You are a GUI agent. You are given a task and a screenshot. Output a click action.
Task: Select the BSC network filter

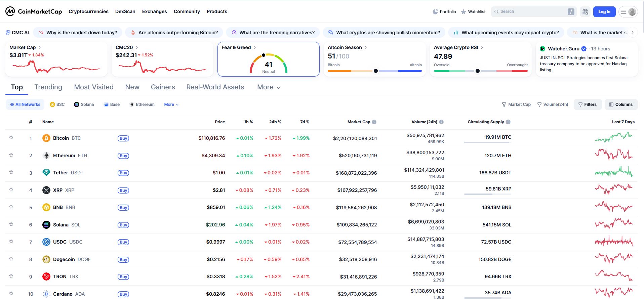click(x=57, y=104)
